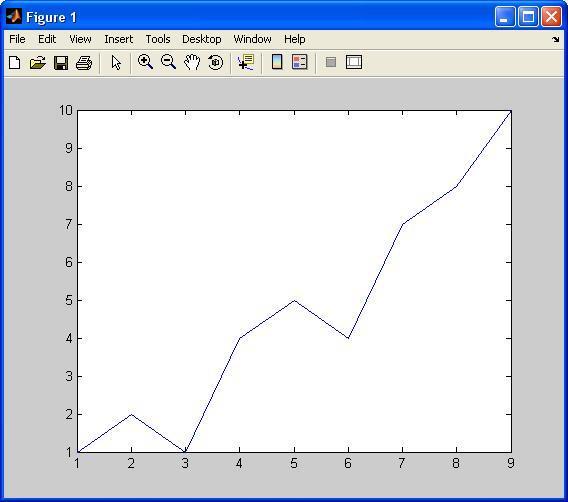Click the plotted line in axes

click(375, 281)
